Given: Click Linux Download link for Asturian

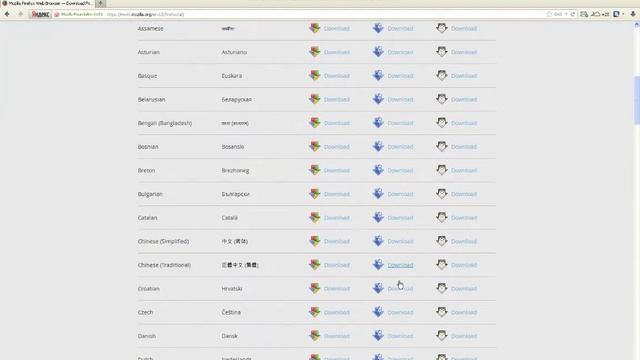Looking at the screenshot, I should [464, 52].
